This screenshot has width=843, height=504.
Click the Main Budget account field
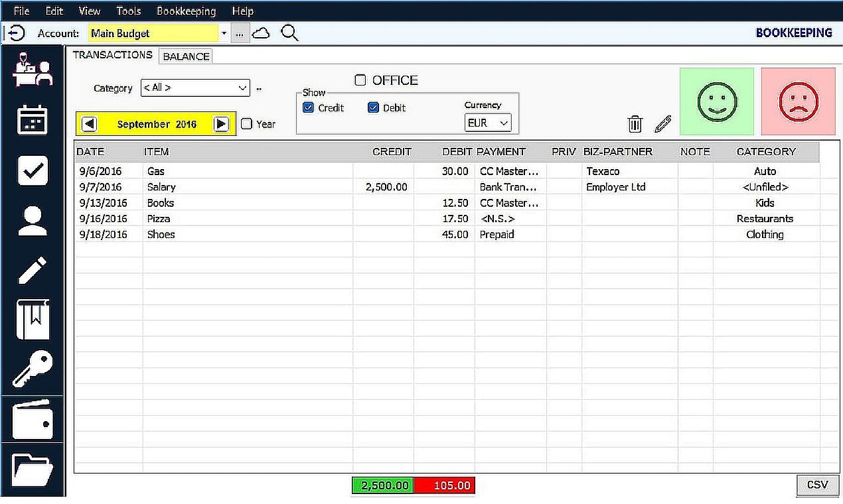pyautogui.click(x=153, y=33)
